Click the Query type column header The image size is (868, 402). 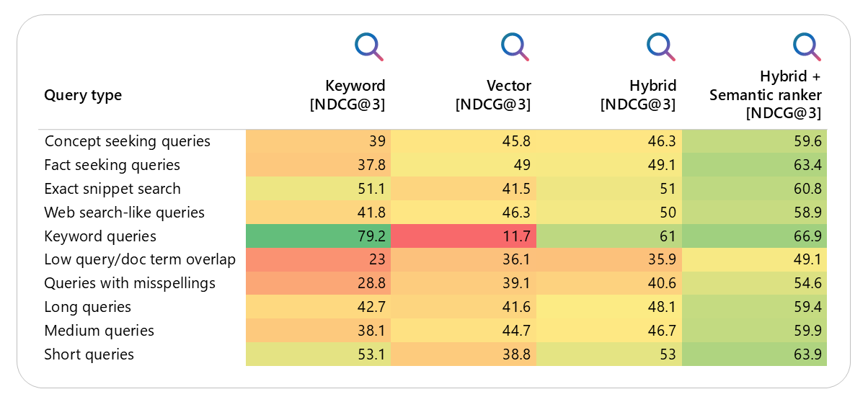(x=83, y=95)
